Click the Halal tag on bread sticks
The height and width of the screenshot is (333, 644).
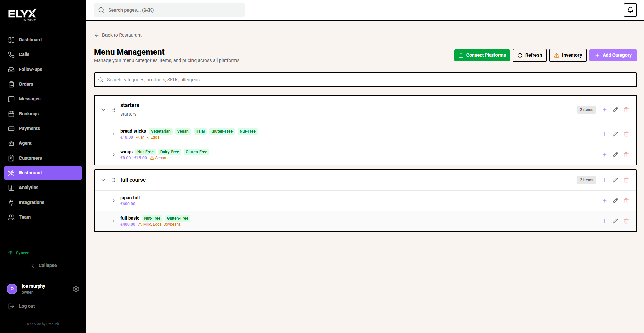(x=200, y=131)
